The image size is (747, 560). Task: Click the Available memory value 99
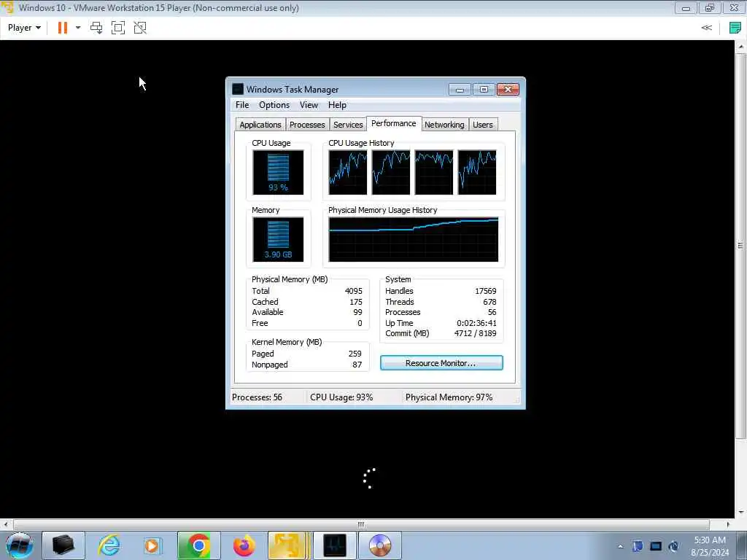pos(357,312)
